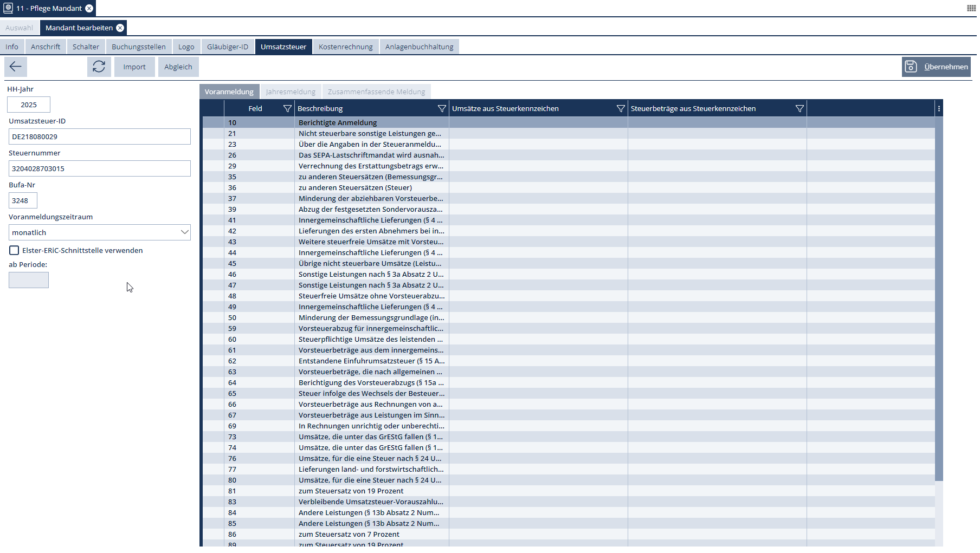Switch to the Kostenrechnung tab
The width and height of the screenshot is (980, 553).
[345, 47]
